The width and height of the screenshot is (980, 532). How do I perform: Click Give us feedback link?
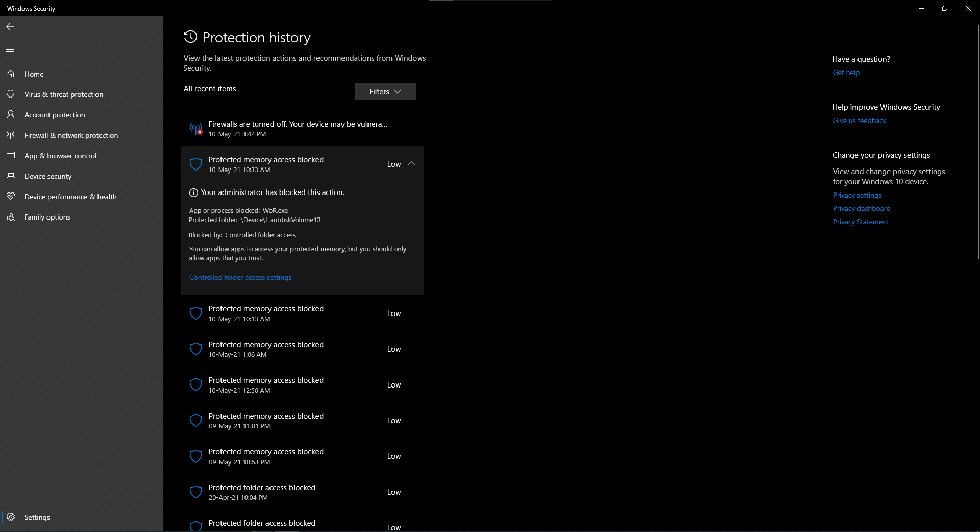[859, 121]
